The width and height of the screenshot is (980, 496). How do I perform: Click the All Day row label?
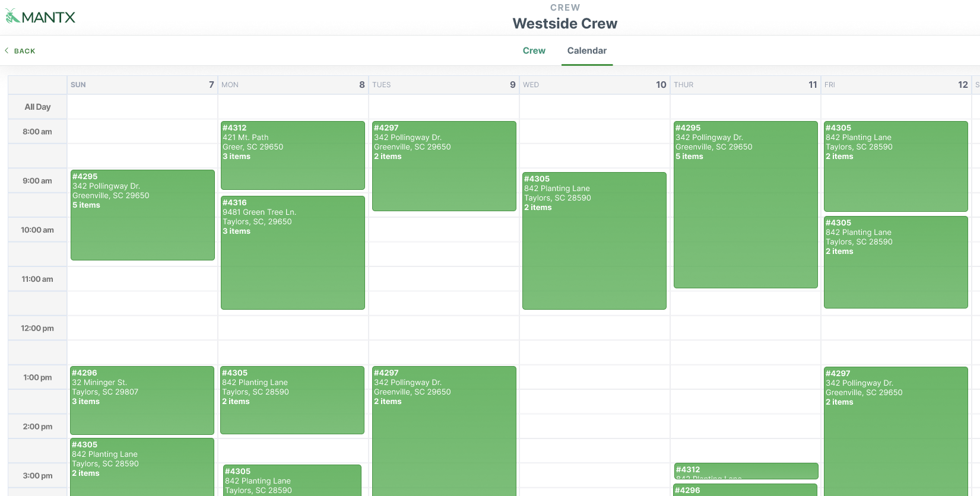pos(37,107)
